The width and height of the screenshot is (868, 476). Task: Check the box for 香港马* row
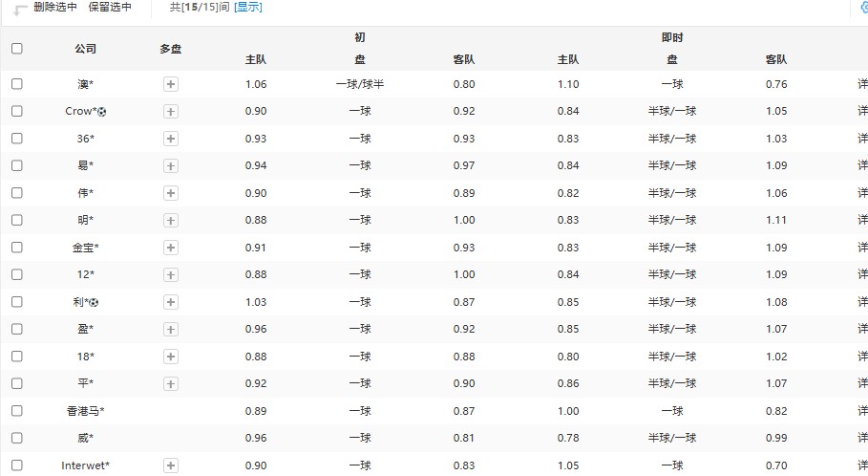click(x=16, y=411)
